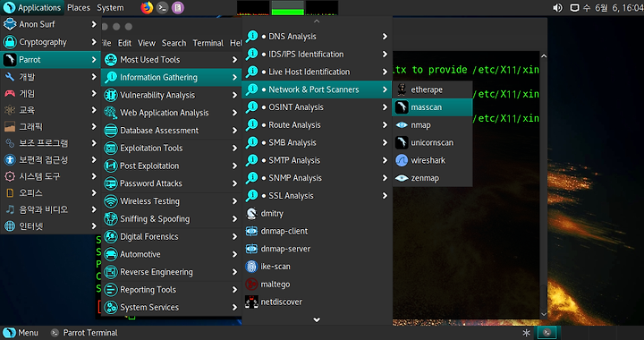Switch to Parrot Terminal taskbar button
This screenshot has height=340, width=644.
click(x=84, y=333)
